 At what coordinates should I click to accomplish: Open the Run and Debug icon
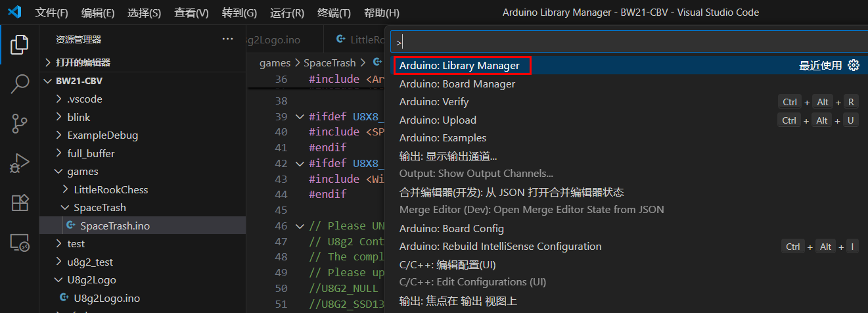20,162
